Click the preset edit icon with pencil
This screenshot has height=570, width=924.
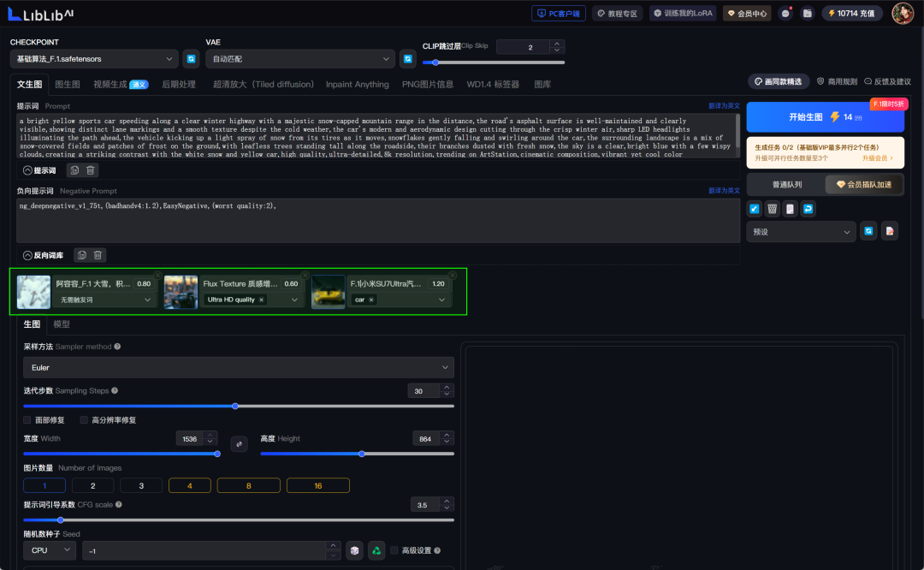click(890, 231)
